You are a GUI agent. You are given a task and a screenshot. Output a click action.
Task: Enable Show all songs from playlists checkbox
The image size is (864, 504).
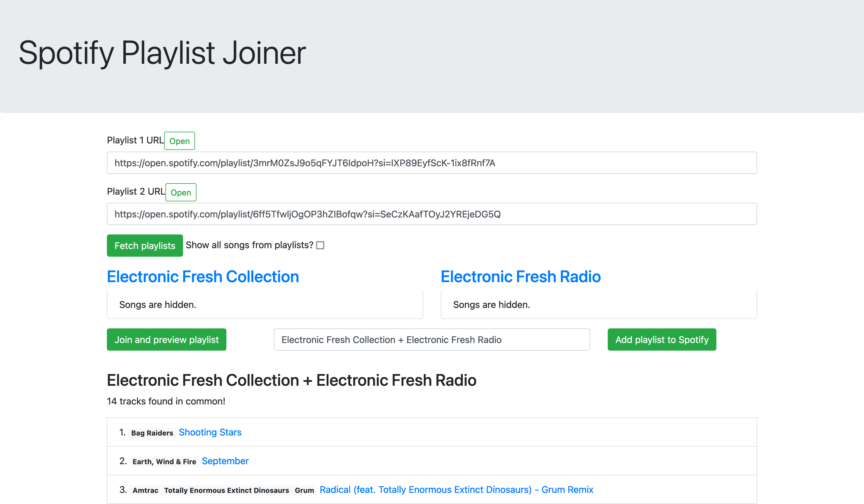[x=320, y=245]
